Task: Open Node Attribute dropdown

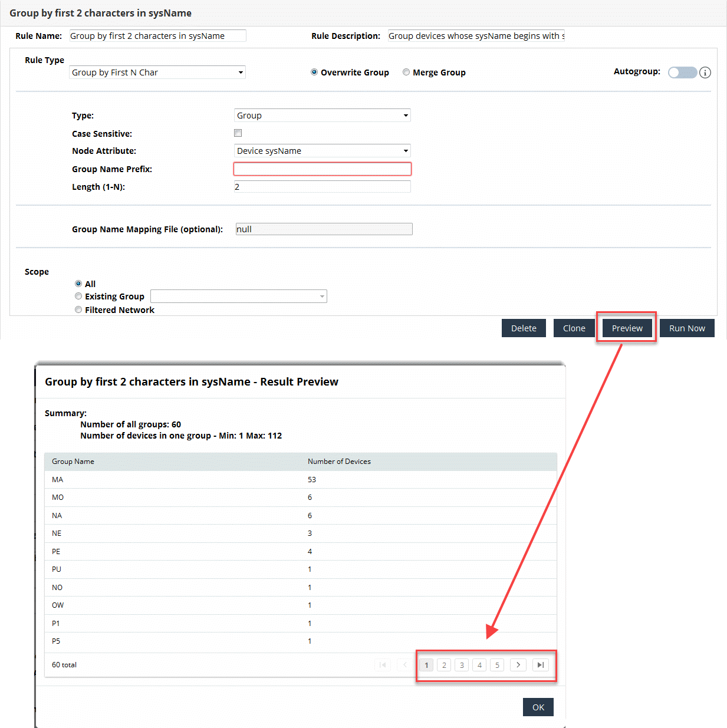Action: click(x=322, y=151)
